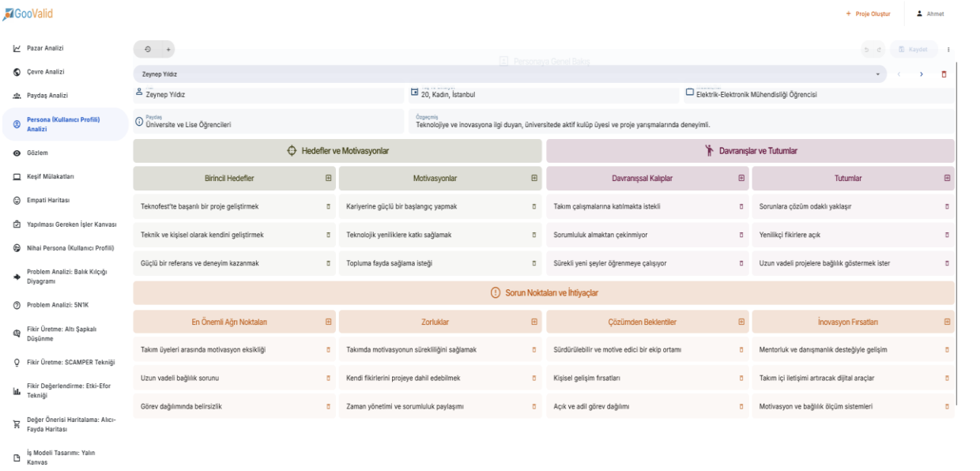Add item to İnovasyon Fırsatları column
Viewport: 980px width, 471px height.
click(948, 322)
